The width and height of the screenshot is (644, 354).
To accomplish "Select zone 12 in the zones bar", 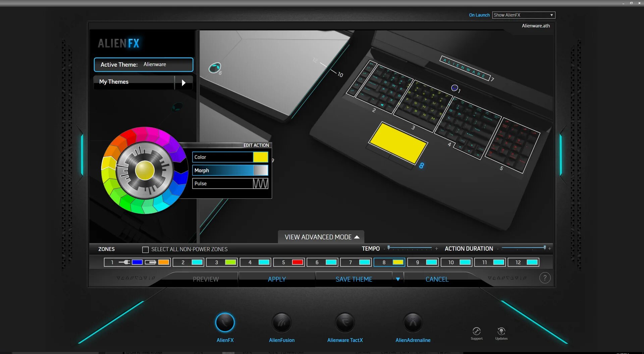I will (x=524, y=262).
